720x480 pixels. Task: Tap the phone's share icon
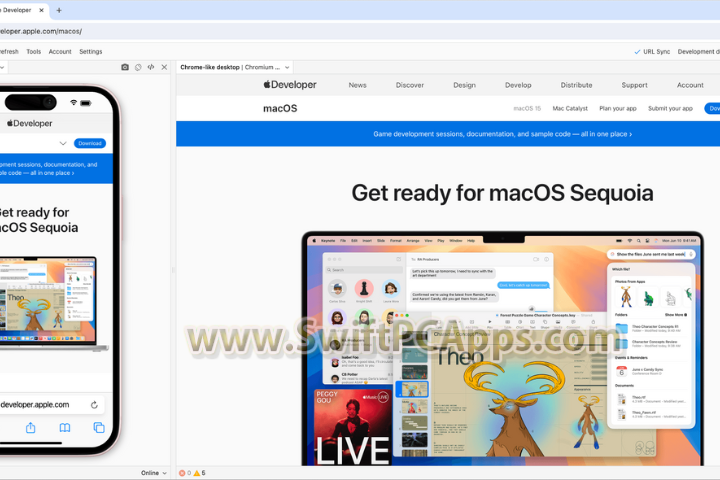tap(31, 428)
